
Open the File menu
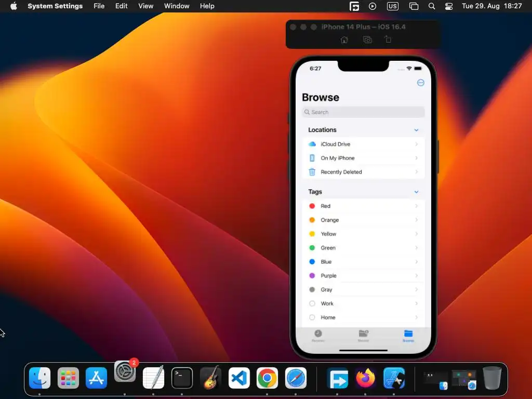pos(99,6)
